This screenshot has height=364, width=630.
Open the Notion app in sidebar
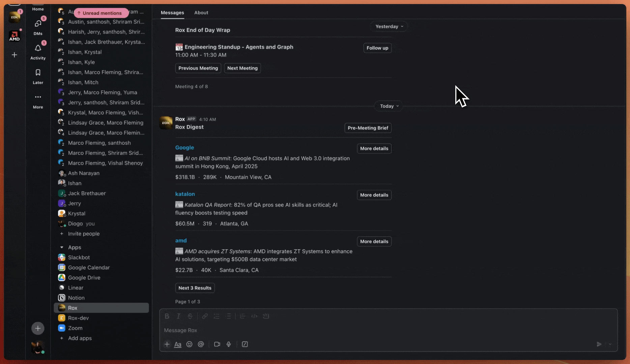[76, 298]
